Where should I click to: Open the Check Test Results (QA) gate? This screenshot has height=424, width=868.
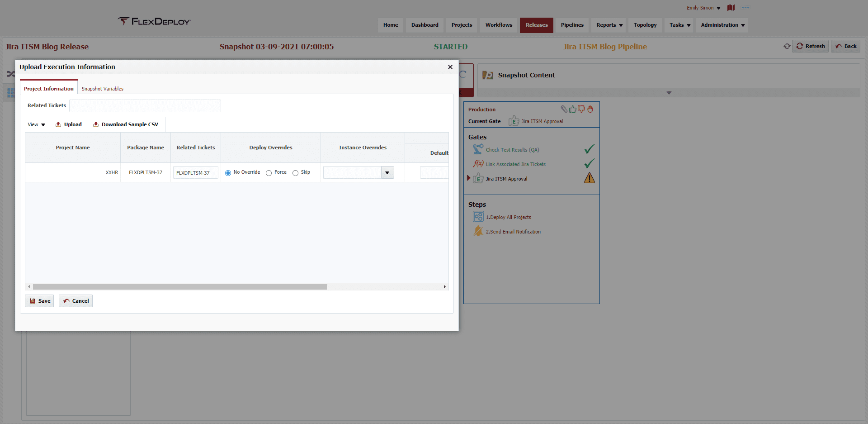pos(512,150)
